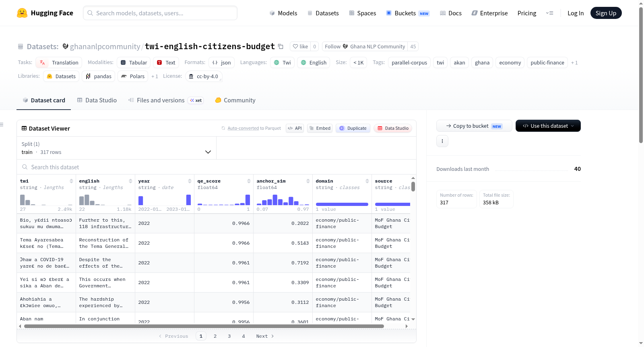Image resolution: width=644 pixels, height=347 pixels.
Task: Click the table's vertical scrollbar thumb
Action: (x=413, y=187)
